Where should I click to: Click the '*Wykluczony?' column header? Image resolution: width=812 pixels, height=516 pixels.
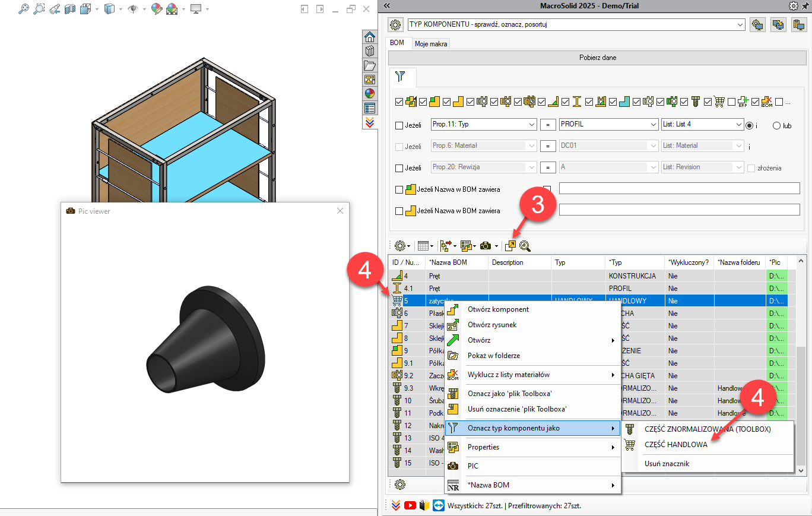click(x=689, y=262)
